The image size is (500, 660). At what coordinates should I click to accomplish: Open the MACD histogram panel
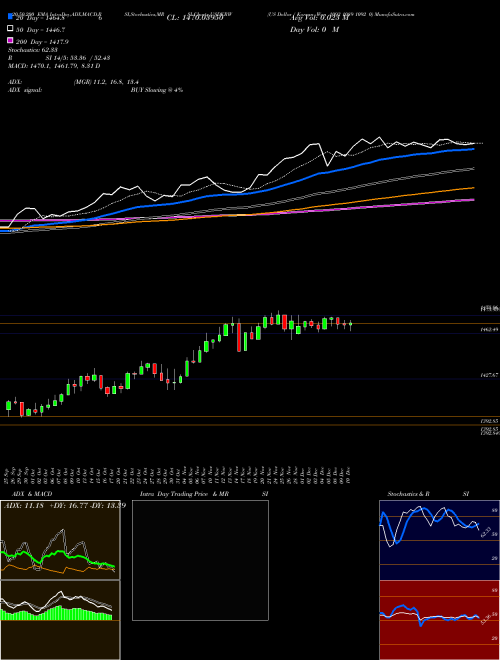(60, 620)
